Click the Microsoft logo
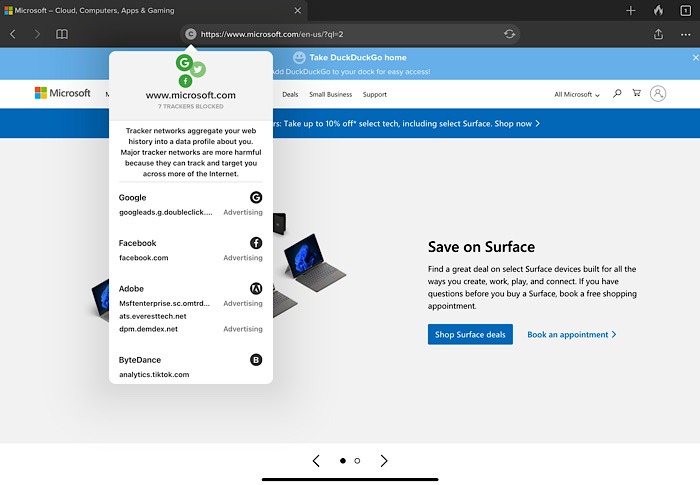This screenshot has width=700, height=485. (x=62, y=93)
